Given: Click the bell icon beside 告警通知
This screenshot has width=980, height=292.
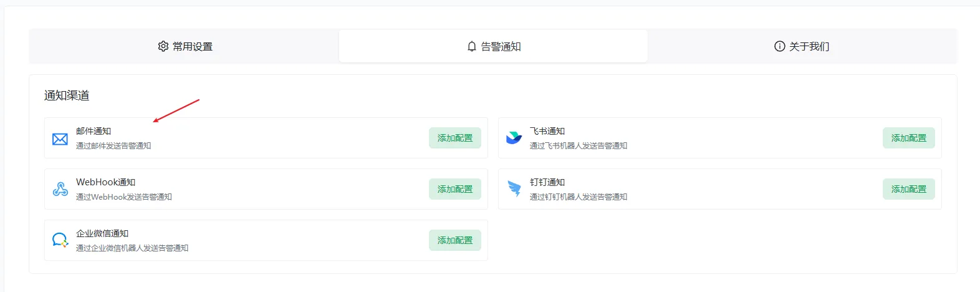Looking at the screenshot, I should pyautogui.click(x=472, y=46).
